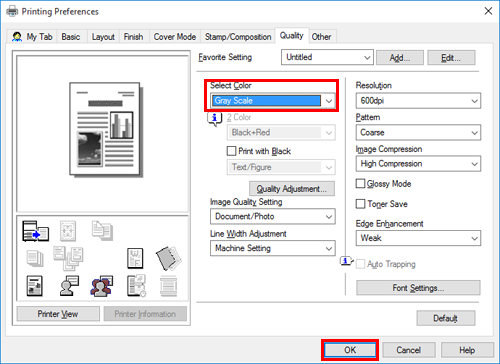Select the Quality tab
Viewport: 500px width, 364px height.
click(292, 35)
